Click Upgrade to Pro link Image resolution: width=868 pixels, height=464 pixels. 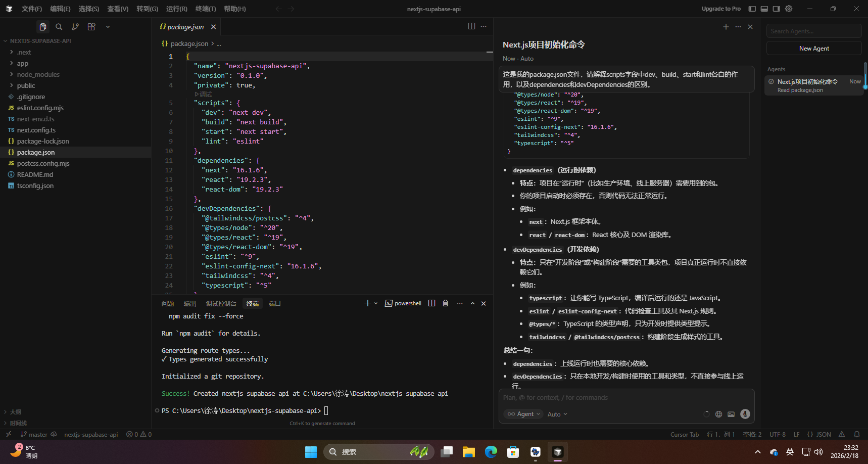click(x=721, y=9)
